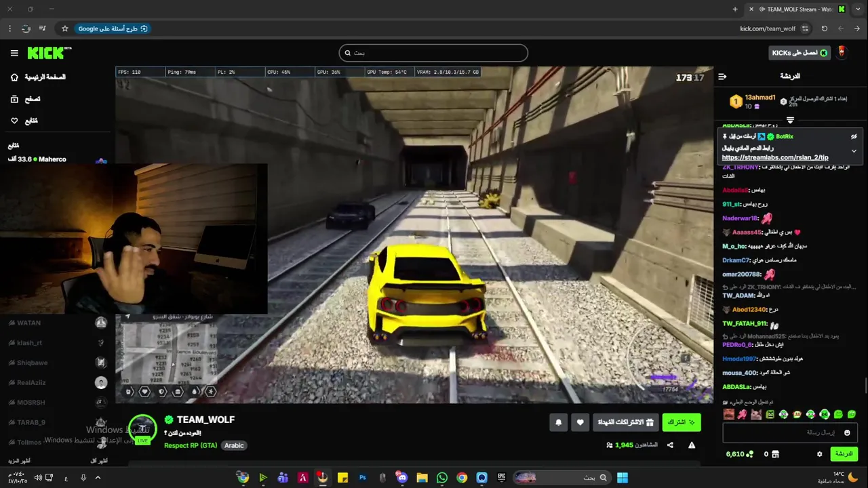
Task: Open Epic Games launcher from taskbar
Action: [x=502, y=478]
